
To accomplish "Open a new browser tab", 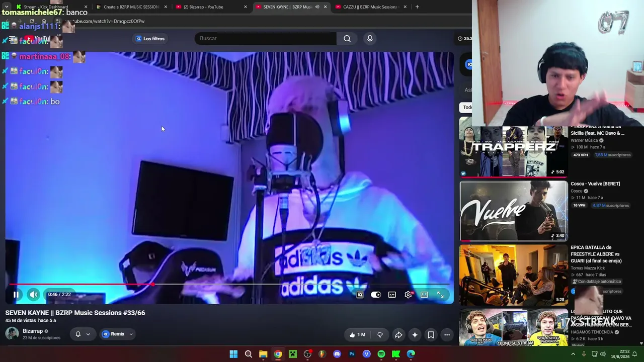I will point(417,7).
